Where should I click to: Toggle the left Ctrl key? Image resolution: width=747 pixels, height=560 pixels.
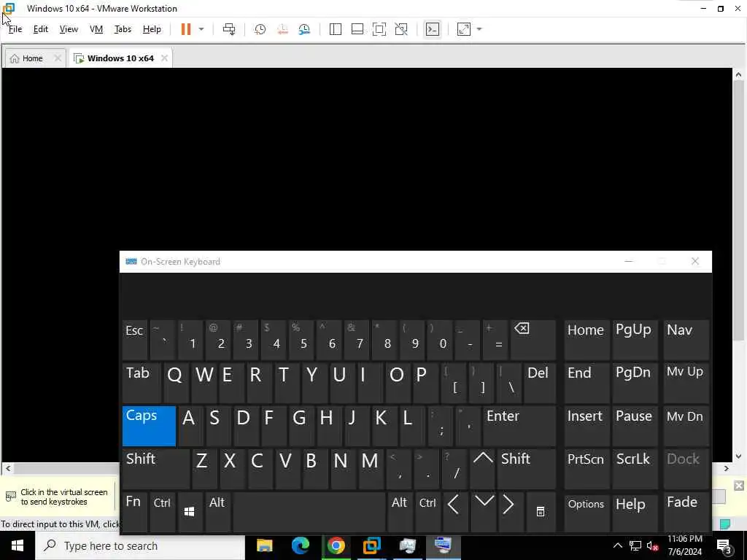(x=162, y=512)
